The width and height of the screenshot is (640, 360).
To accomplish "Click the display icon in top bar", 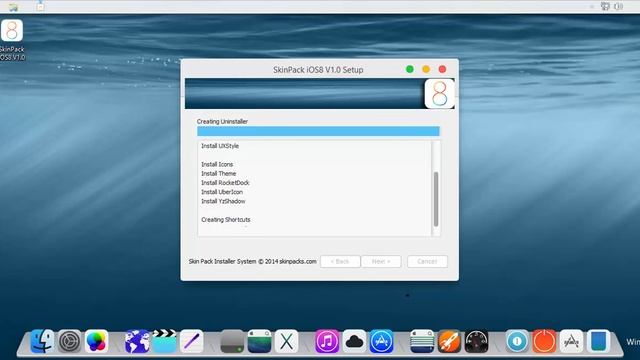I will (x=605, y=6).
